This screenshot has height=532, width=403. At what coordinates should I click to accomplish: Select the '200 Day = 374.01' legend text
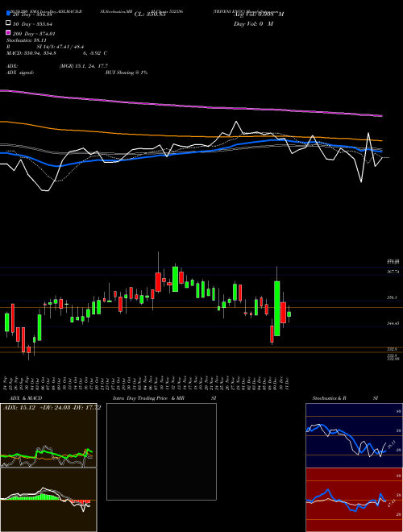pyautogui.click(x=35, y=34)
